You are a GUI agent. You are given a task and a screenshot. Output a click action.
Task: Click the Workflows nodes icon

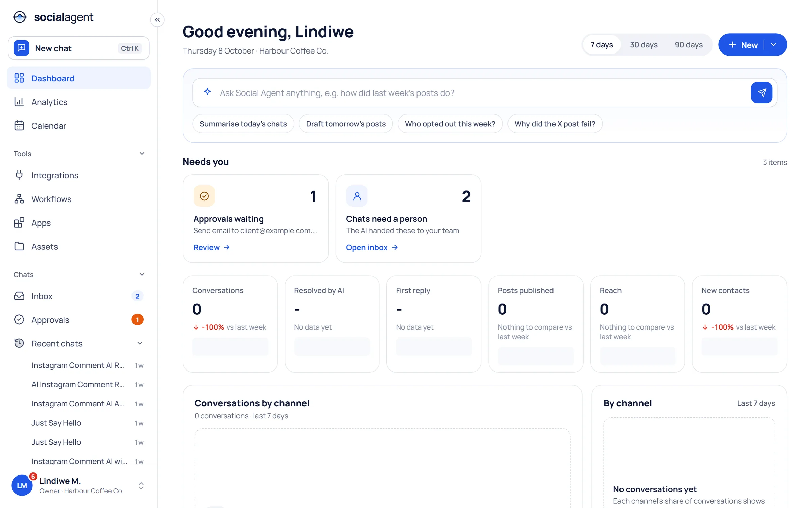19,199
